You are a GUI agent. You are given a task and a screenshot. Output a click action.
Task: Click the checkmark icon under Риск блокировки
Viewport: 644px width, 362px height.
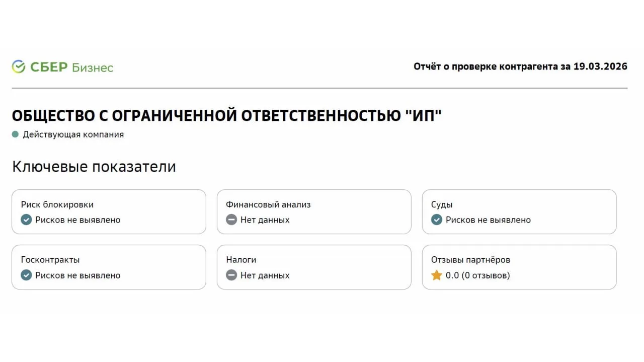[26, 220]
